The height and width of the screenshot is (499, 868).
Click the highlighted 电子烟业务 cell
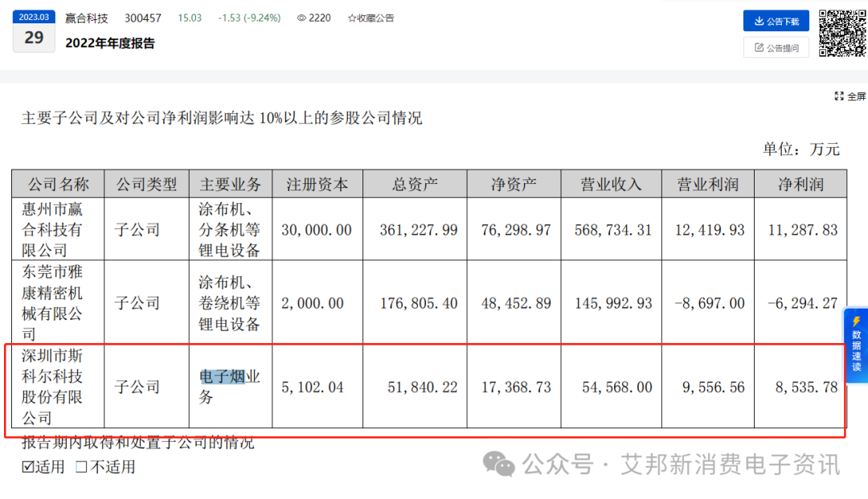tap(231, 387)
